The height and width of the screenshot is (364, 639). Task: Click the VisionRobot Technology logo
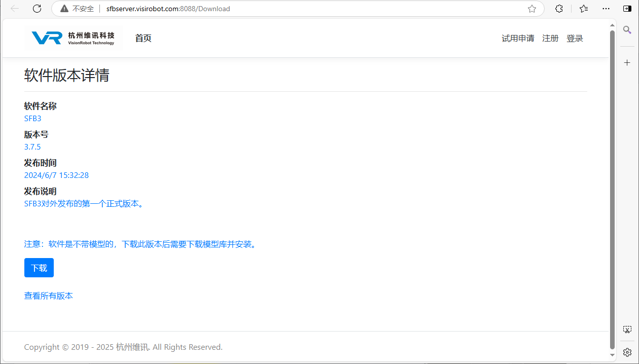point(74,38)
